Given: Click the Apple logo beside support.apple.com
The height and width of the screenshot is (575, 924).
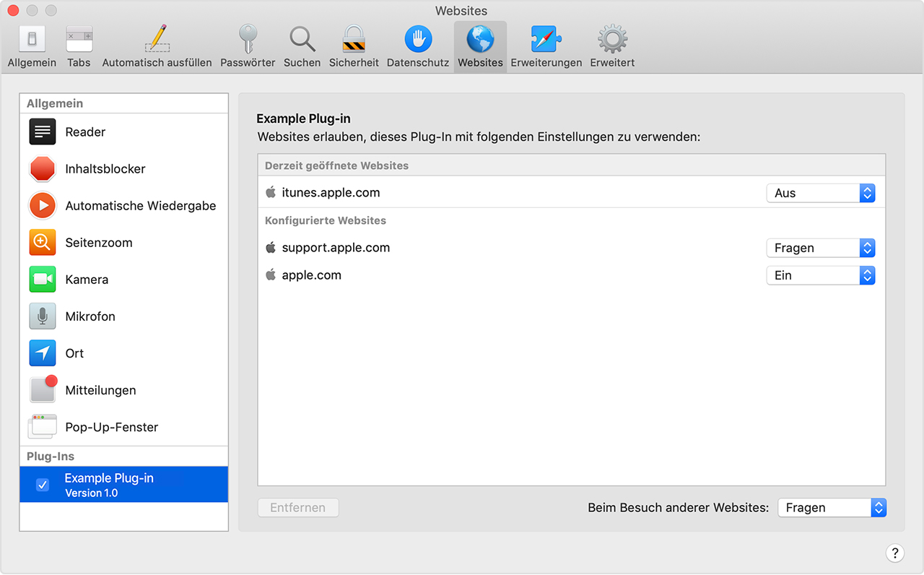Looking at the screenshot, I should click(271, 247).
